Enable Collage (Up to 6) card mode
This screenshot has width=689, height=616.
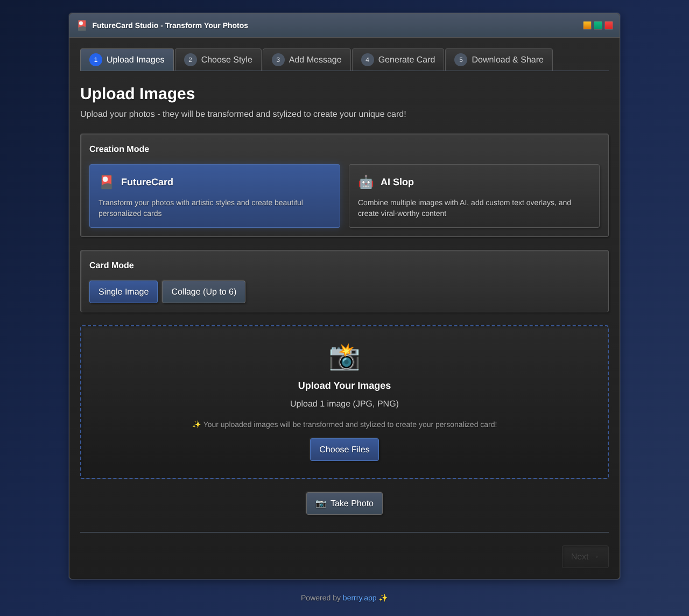[203, 291]
